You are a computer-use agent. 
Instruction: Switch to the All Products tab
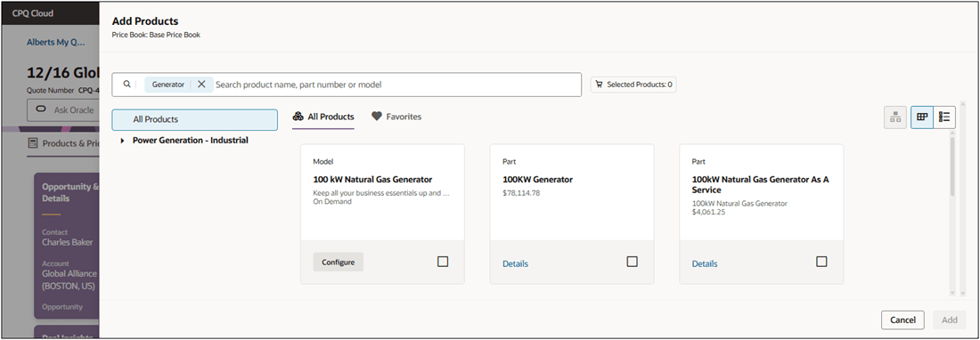click(323, 117)
